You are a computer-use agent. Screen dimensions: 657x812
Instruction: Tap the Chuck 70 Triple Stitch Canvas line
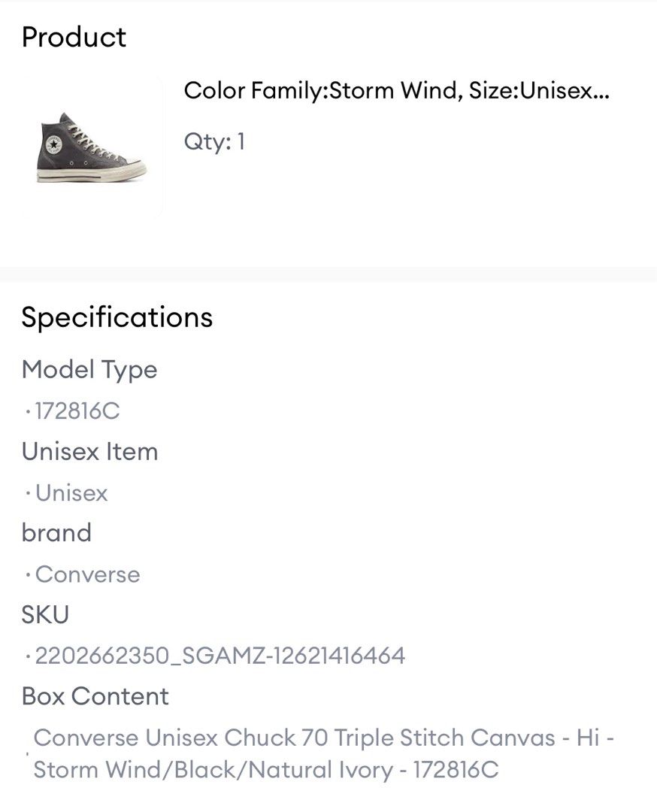pos(323,738)
